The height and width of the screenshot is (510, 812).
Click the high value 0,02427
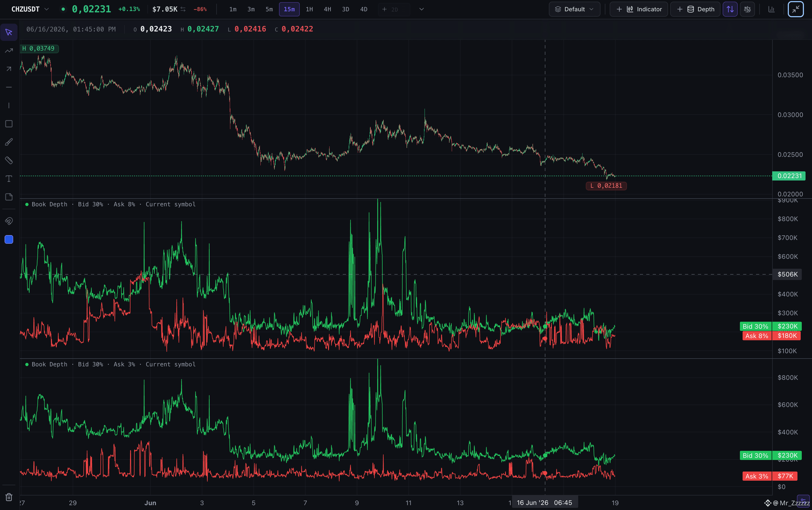click(203, 29)
